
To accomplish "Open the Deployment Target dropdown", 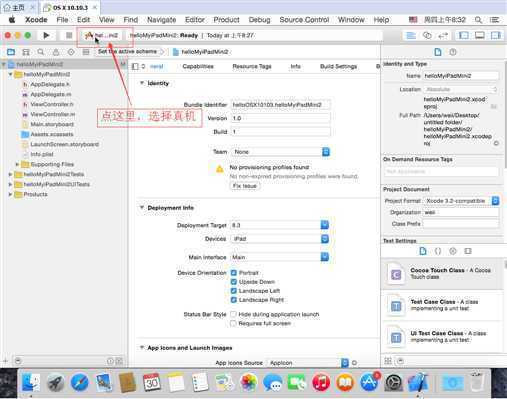I will [x=280, y=225].
